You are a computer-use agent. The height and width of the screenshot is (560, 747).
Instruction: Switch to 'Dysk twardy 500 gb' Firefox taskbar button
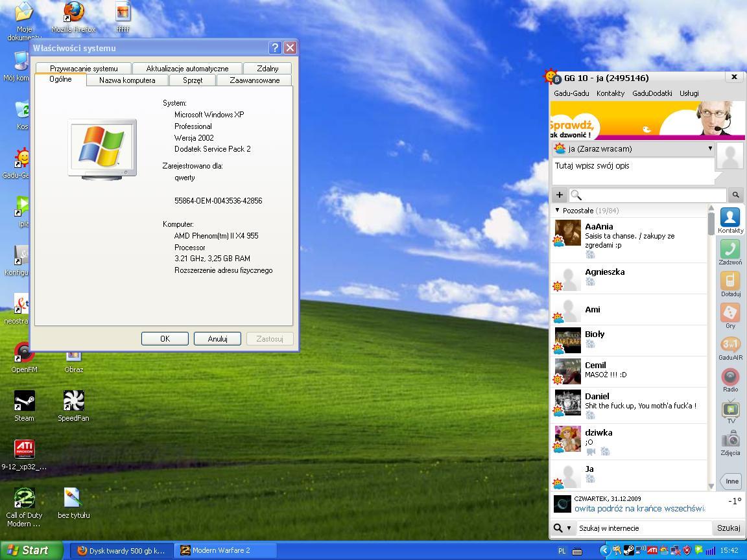click(122, 550)
